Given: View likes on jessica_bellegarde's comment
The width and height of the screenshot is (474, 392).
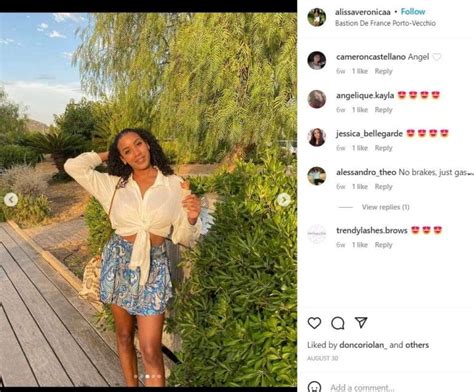Looking at the screenshot, I should (360, 148).
